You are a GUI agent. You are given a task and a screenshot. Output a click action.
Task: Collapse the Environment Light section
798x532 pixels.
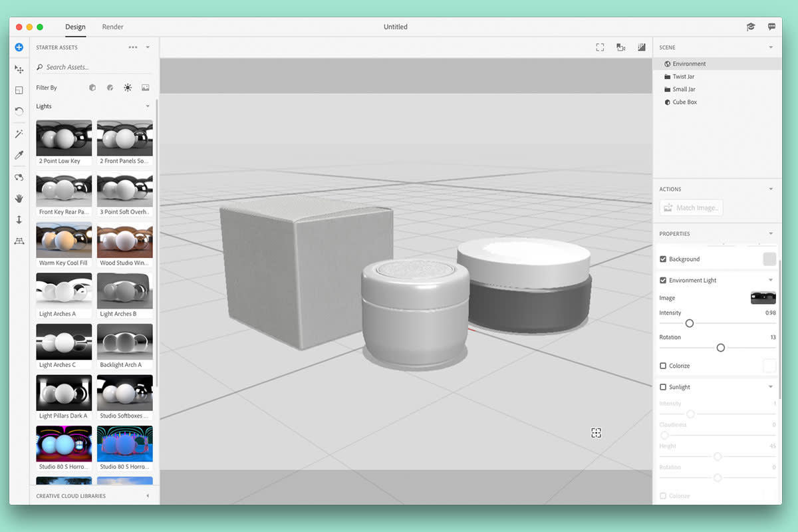[771, 280]
